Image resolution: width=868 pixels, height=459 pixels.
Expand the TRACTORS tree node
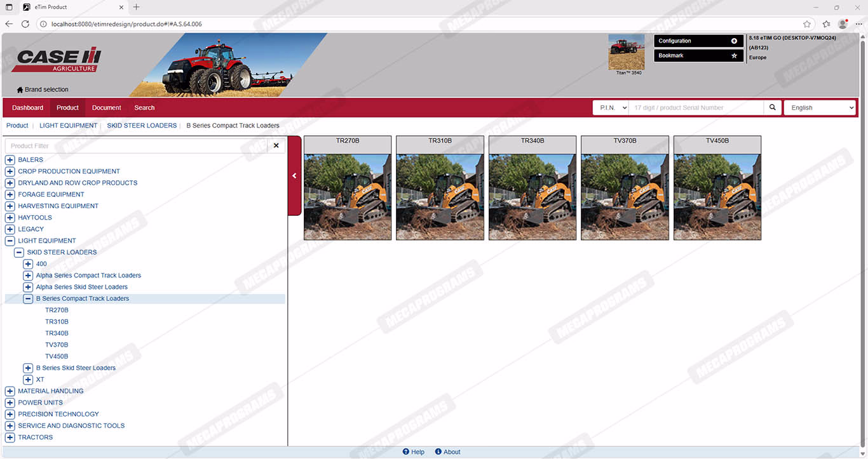click(x=10, y=437)
